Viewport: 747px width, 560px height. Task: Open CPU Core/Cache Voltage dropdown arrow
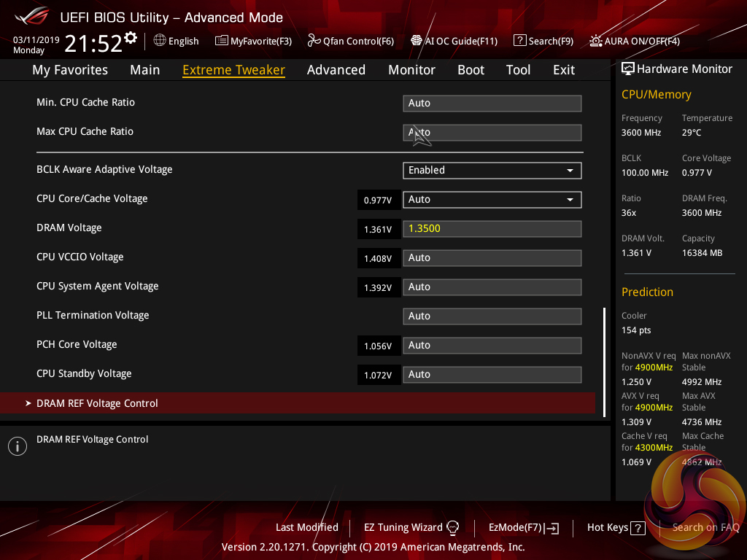(x=570, y=200)
